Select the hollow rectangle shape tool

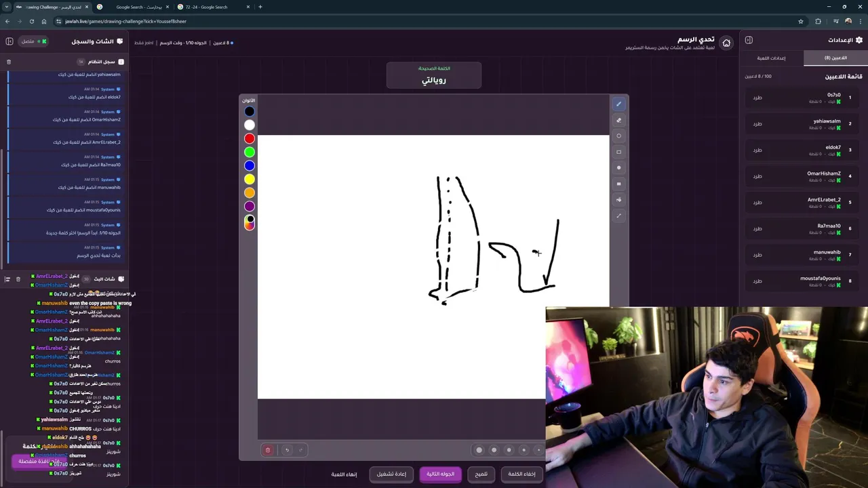(x=618, y=152)
